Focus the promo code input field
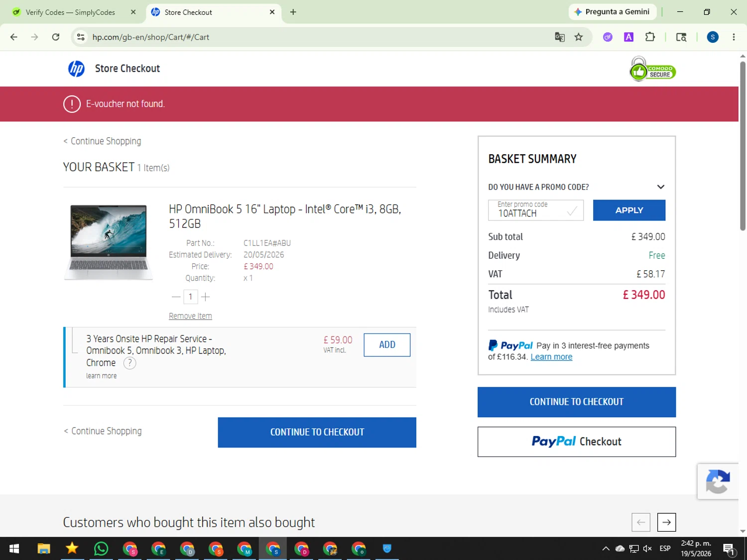Viewport: 747px width, 560px height. tap(535, 210)
